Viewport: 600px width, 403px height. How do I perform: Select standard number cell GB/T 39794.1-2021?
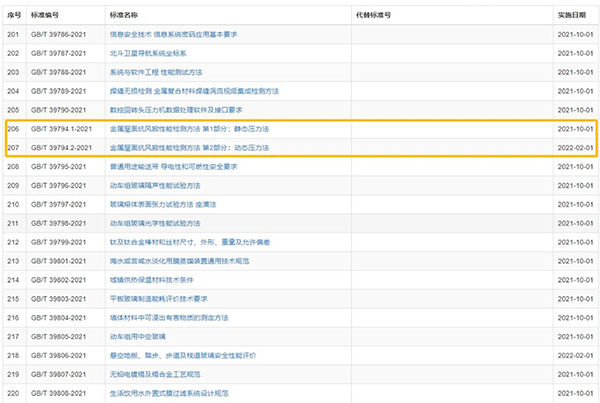[59, 129]
